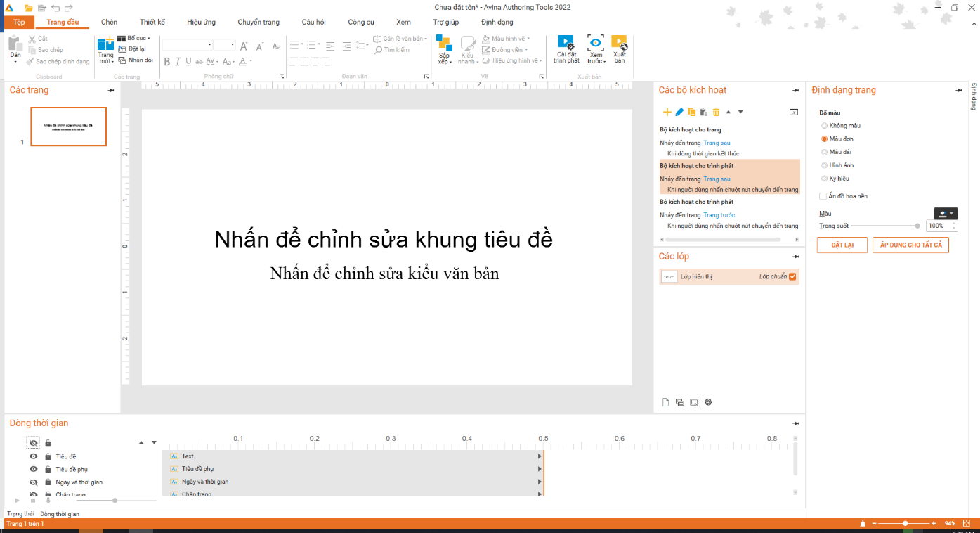Click new layer icon below Các lớp

pyautogui.click(x=666, y=402)
